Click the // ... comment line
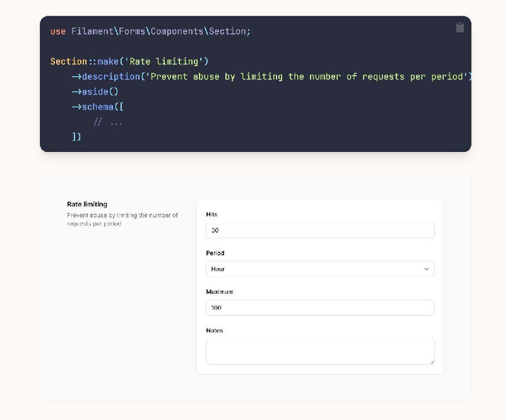 [107, 122]
